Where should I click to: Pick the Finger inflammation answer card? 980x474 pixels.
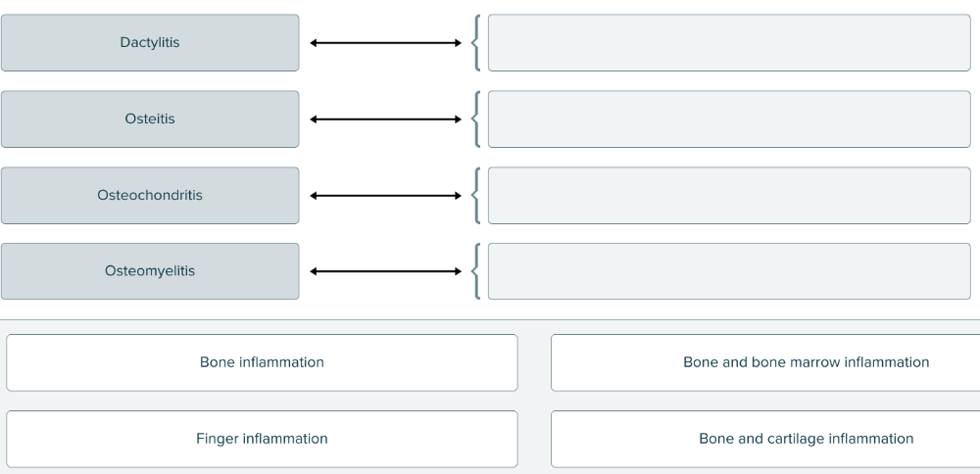(262, 439)
